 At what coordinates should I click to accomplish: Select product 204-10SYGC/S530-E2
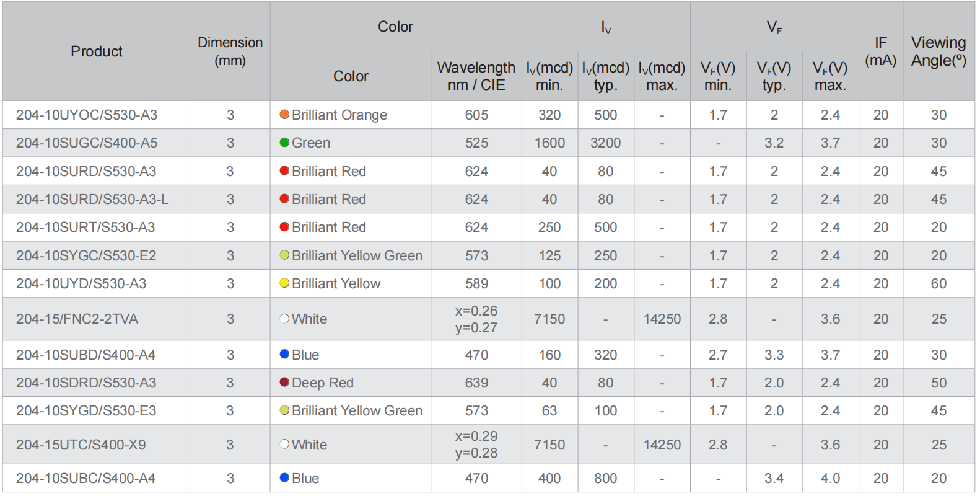click(x=86, y=255)
